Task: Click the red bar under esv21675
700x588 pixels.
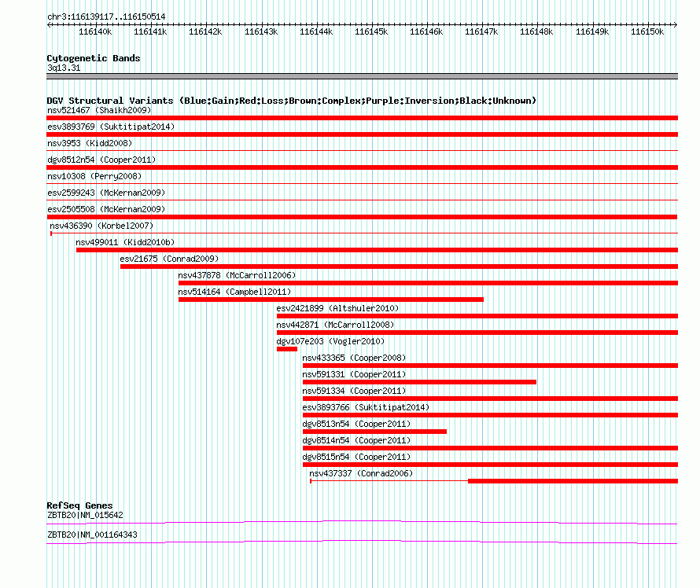Action: point(399,266)
